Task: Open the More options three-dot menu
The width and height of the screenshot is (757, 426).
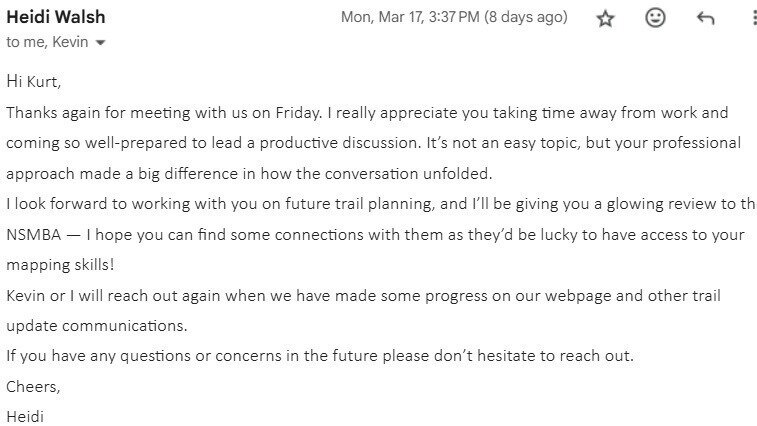Action: click(x=752, y=18)
